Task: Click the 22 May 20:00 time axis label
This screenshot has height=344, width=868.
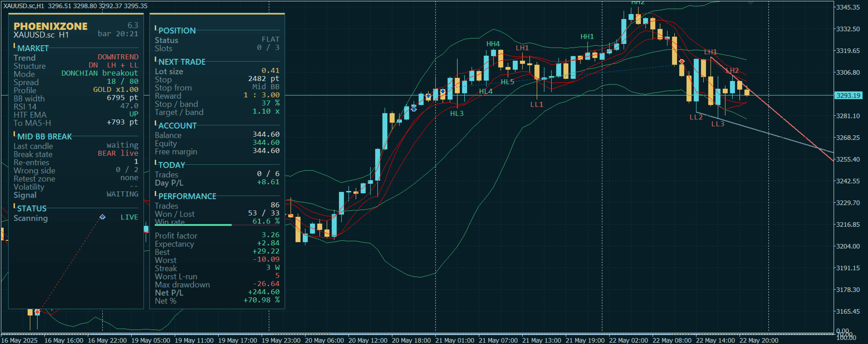Action: pyautogui.click(x=759, y=340)
